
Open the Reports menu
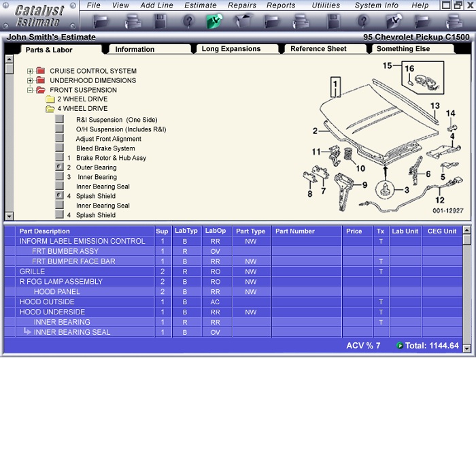pos(281,5)
